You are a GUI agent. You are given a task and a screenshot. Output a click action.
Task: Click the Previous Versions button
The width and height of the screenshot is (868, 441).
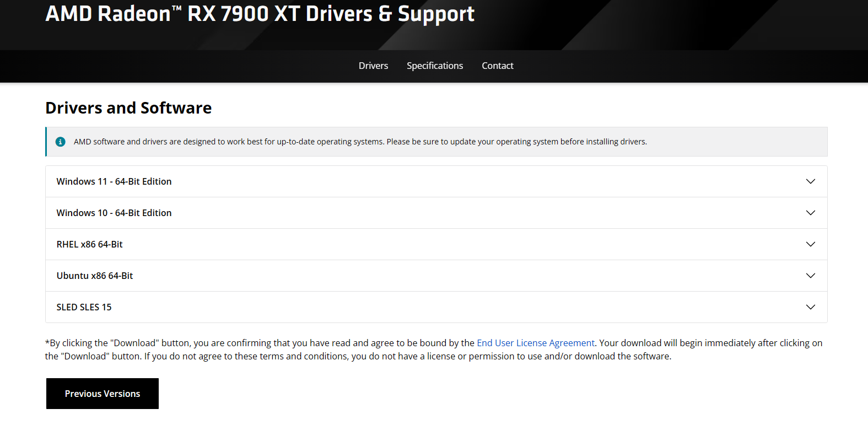point(103,394)
